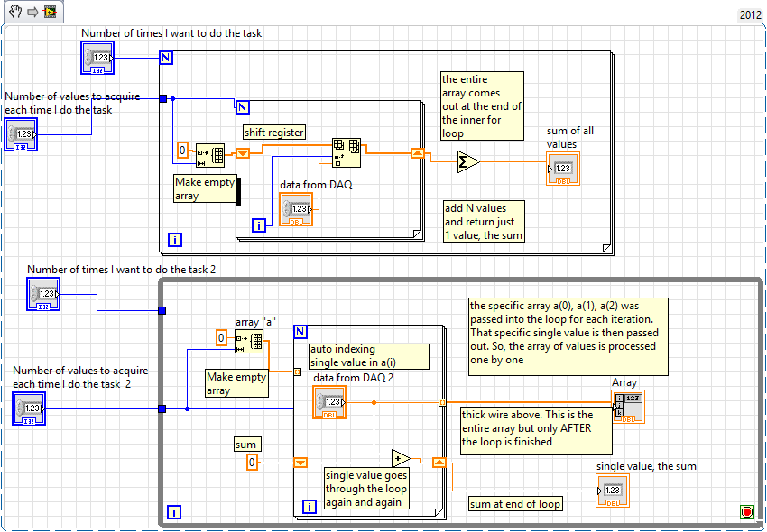
Task: Select the orange 0 constant labeled sum
Action: tap(252, 462)
